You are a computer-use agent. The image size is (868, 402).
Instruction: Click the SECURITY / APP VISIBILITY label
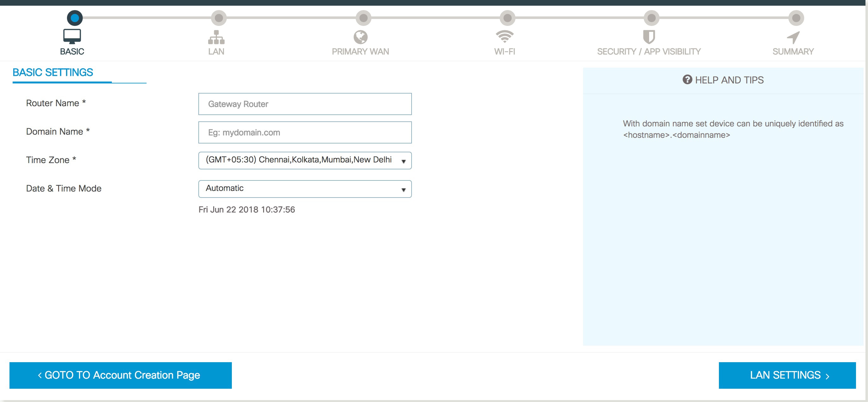click(x=649, y=52)
